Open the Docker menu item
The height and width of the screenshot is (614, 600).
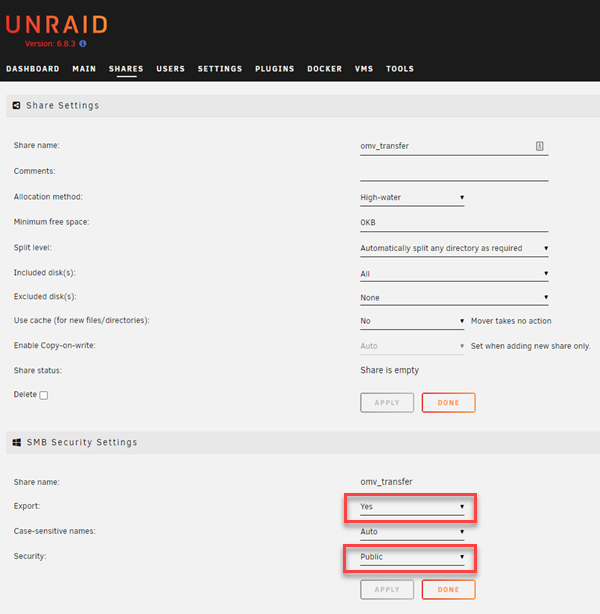click(324, 69)
